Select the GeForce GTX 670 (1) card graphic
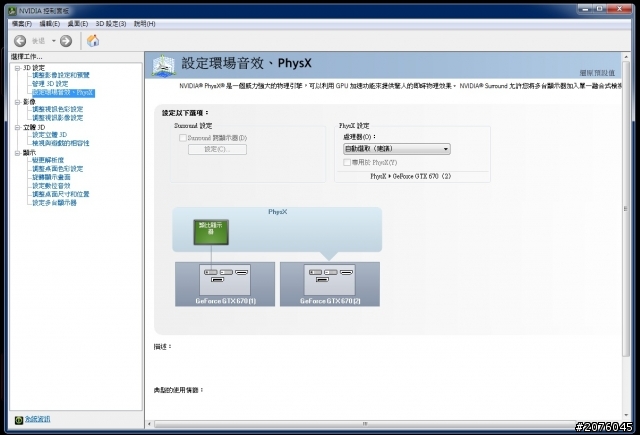This screenshot has width=640, height=435. [x=225, y=284]
